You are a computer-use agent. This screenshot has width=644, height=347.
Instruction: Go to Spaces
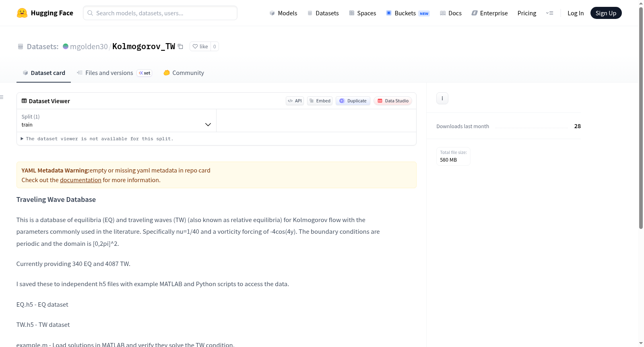tap(362, 13)
